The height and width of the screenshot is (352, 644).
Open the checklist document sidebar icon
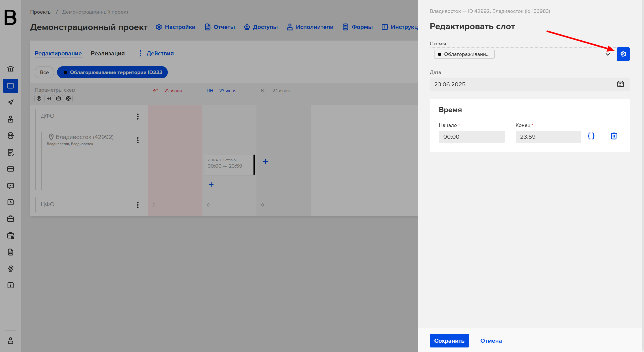pyautogui.click(x=11, y=152)
